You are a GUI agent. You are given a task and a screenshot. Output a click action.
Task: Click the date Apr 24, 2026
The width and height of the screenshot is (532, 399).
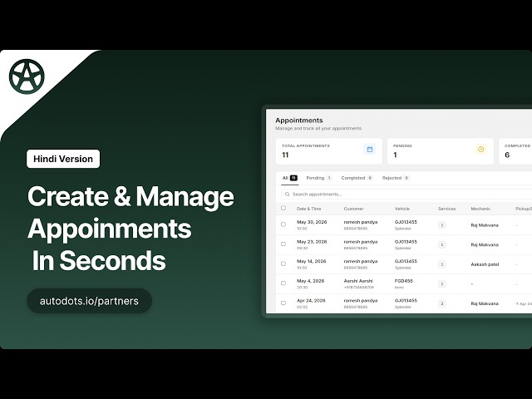point(311,301)
